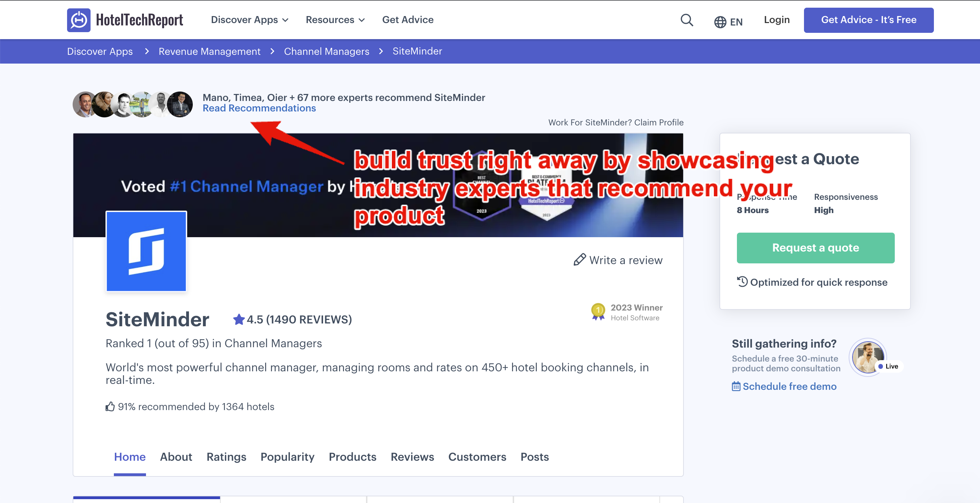Switch to the Reviews tab

[x=412, y=457]
